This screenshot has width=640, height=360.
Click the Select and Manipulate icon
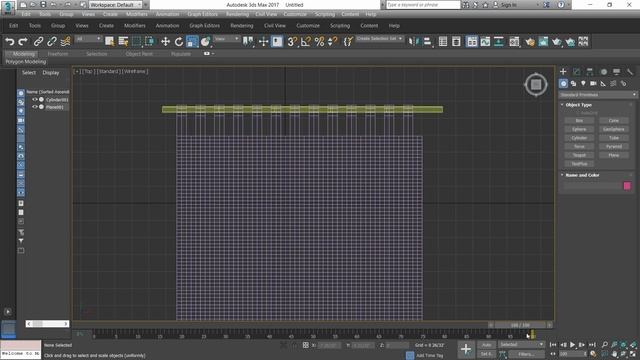[x=263, y=41]
